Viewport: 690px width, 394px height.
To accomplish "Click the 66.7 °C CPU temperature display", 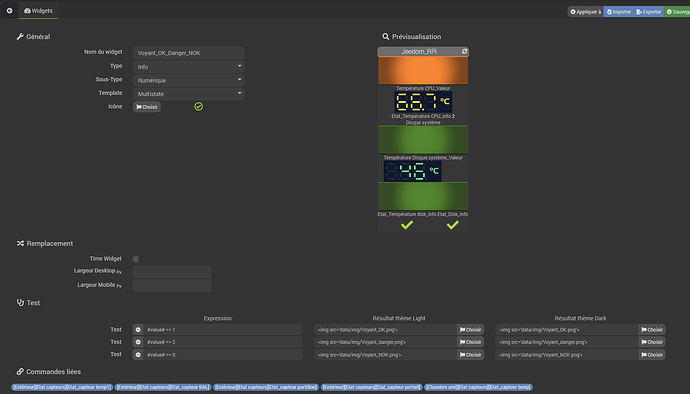I will click(423, 102).
